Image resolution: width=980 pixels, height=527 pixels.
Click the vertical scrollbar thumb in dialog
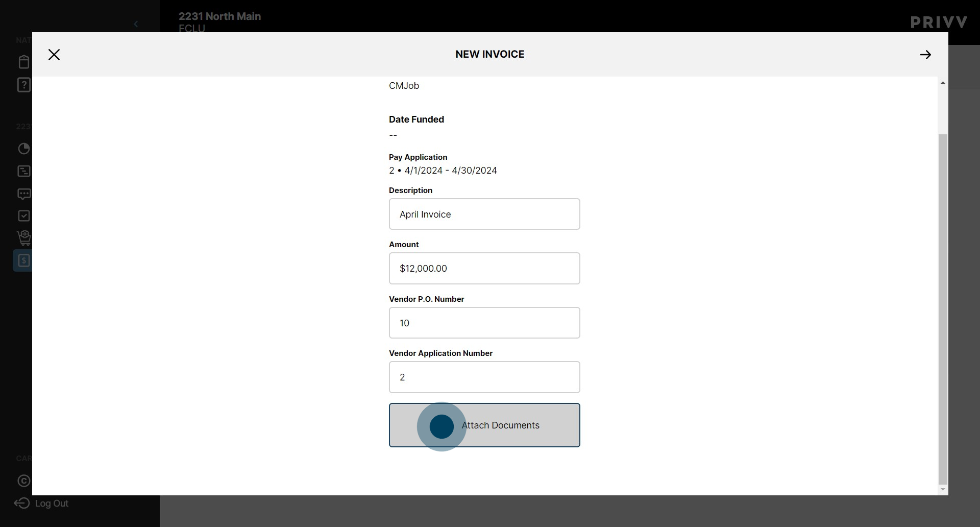tap(943, 308)
